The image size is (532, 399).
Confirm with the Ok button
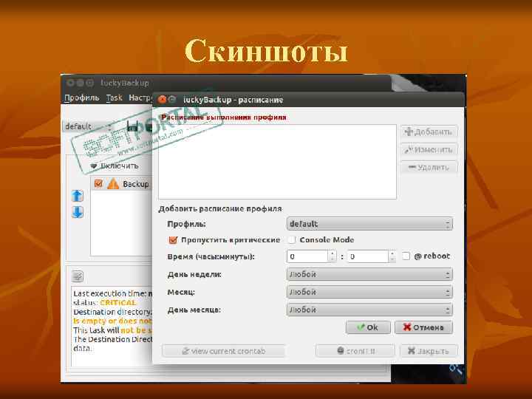(368, 327)
